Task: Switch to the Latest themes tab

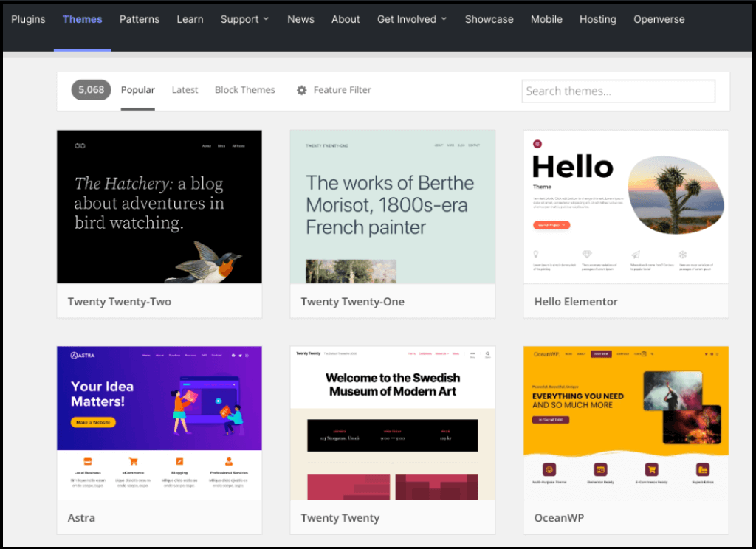Action: click(x=185, y=90)
